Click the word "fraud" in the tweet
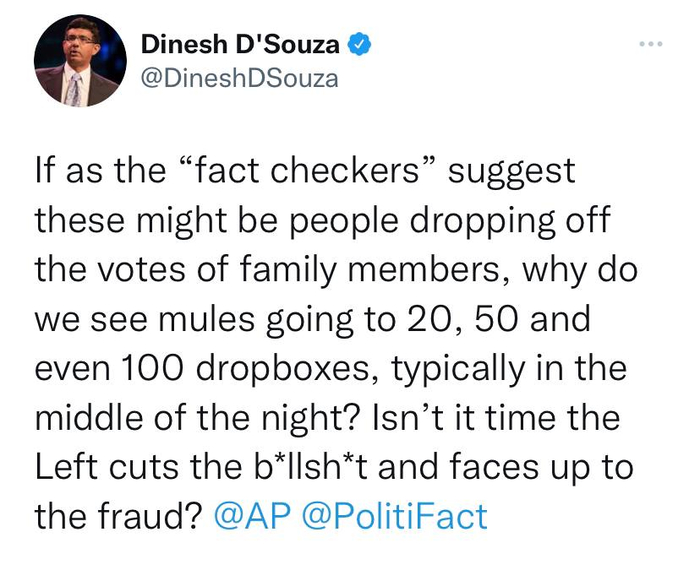Viewport: 700px width, 581px height. click(x=145, y=516)
